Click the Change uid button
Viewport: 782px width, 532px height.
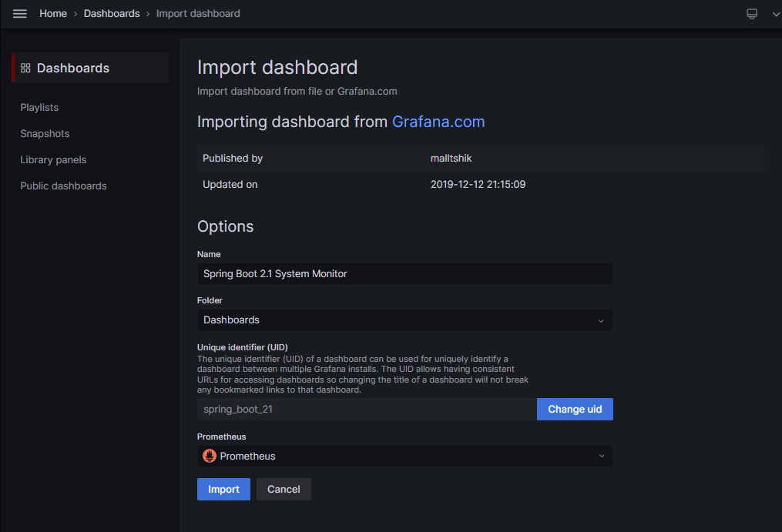(x=575, y=409)
